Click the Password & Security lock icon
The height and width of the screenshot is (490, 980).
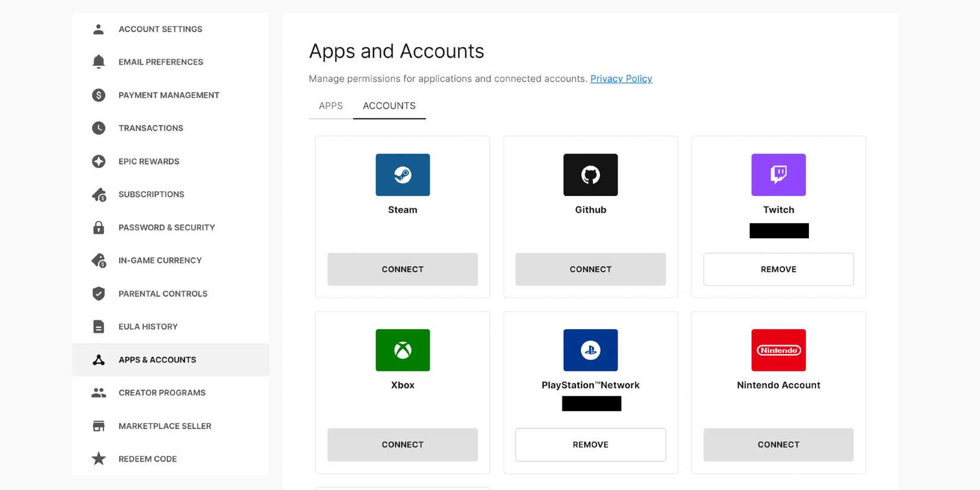[99, 227]
